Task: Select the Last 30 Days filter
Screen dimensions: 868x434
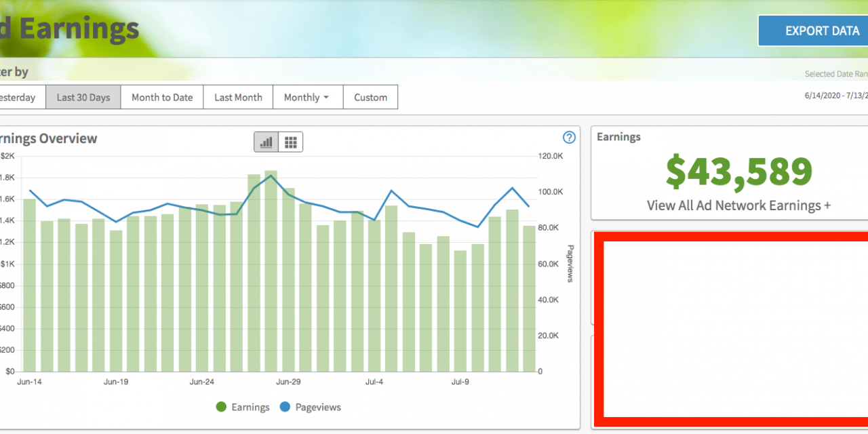Action: [83, 97]
